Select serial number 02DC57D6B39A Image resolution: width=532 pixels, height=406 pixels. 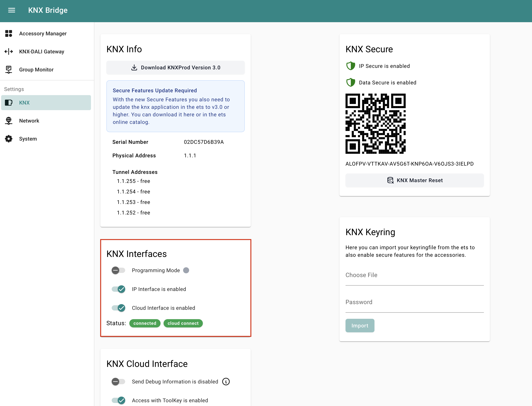click(204, 142)
